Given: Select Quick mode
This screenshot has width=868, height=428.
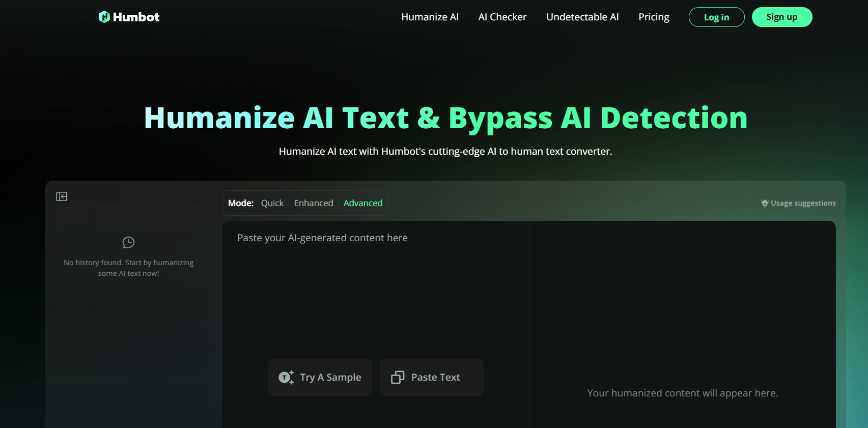Looking at the screenshot, I should point(272,203).
